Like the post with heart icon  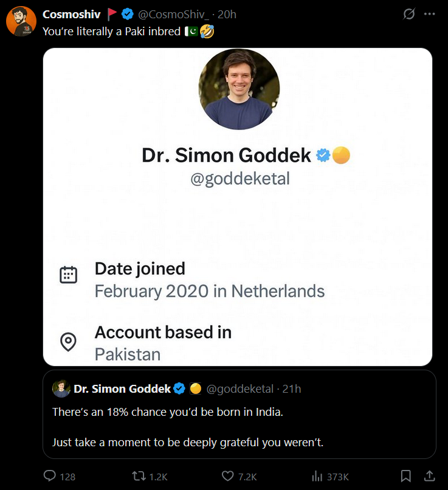tap(228, 476)
